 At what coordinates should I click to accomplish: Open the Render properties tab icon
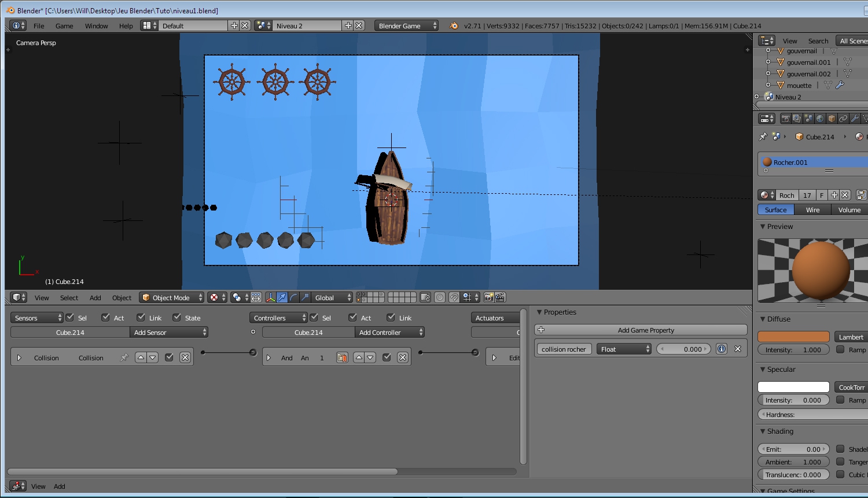(785, 119)
